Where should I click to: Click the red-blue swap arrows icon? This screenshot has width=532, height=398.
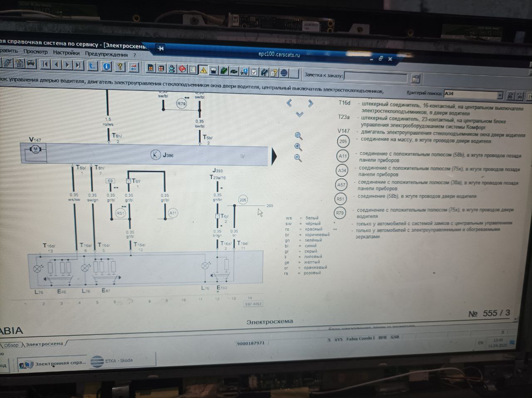coord(133,67)
